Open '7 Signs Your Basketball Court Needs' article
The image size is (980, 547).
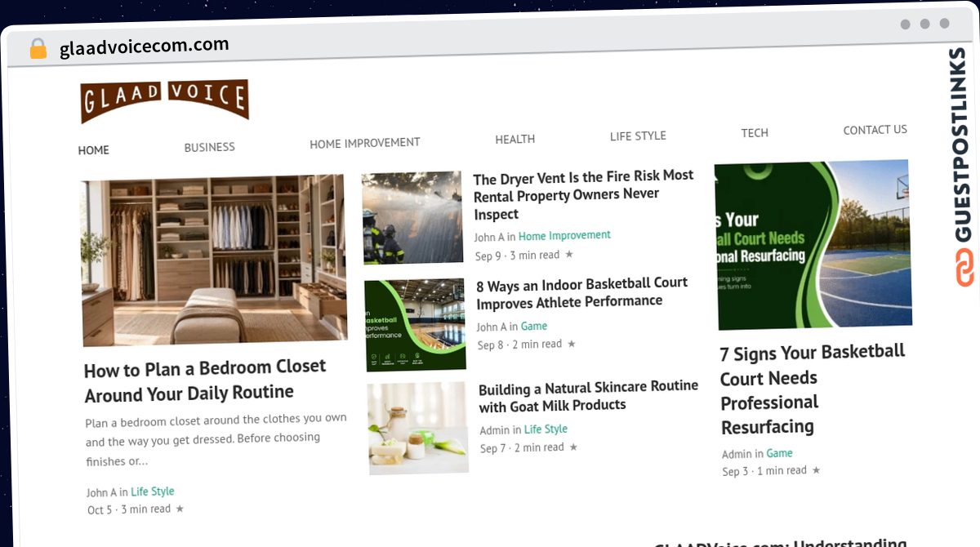812,389
